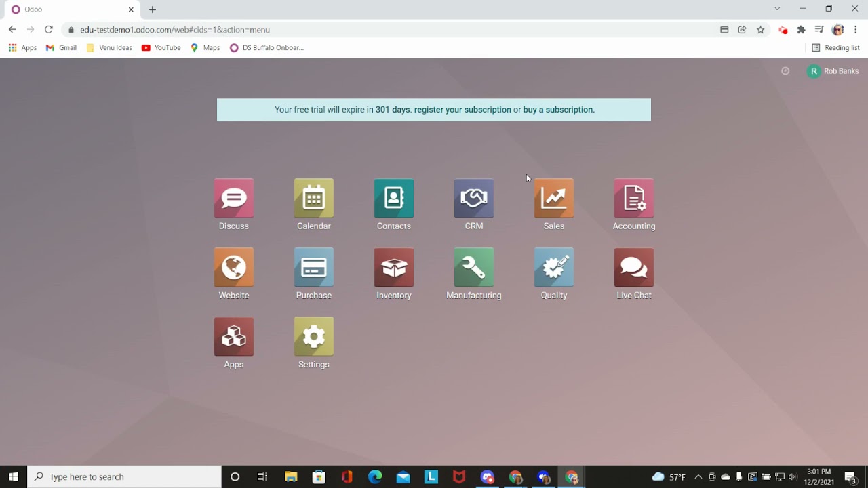Screen dimensions: 868x488
Task: Open a new browser tab
Action: click(x=153, y=9)
